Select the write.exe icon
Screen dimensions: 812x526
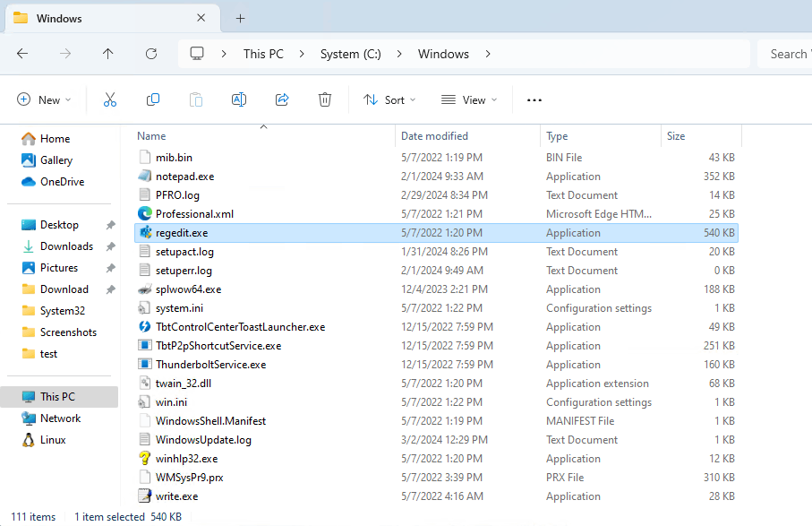pos(144,496)
